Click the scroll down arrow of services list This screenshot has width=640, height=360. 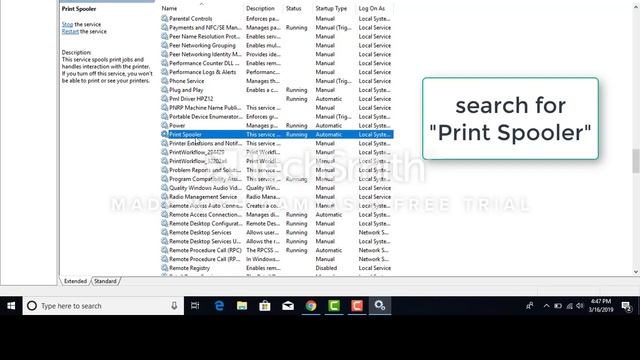pos(636,272)
